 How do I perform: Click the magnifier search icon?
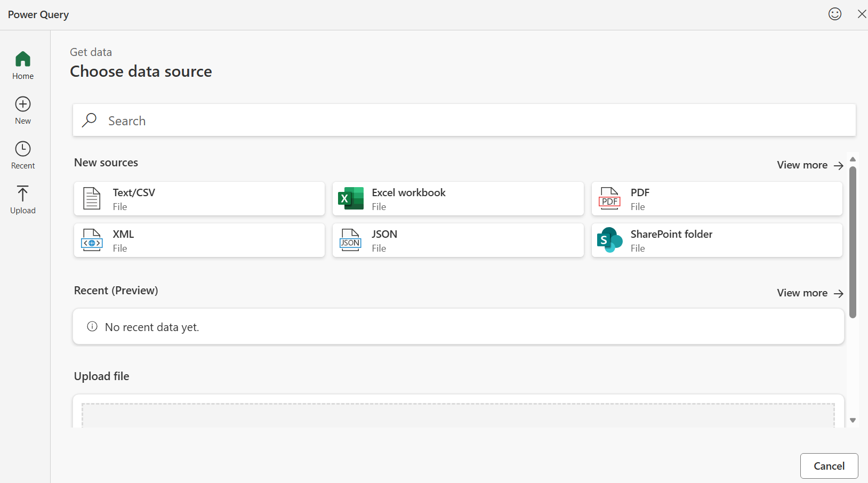click(90, 120)
